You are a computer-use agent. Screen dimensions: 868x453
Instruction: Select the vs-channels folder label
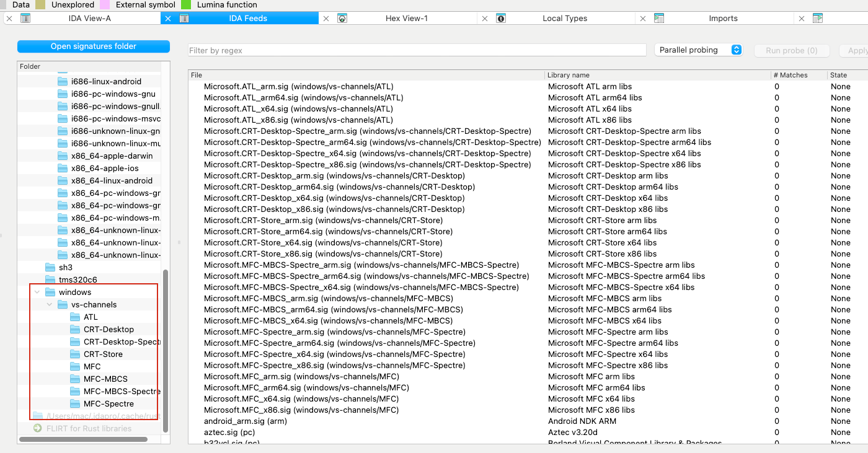click(x=94, y=304)
